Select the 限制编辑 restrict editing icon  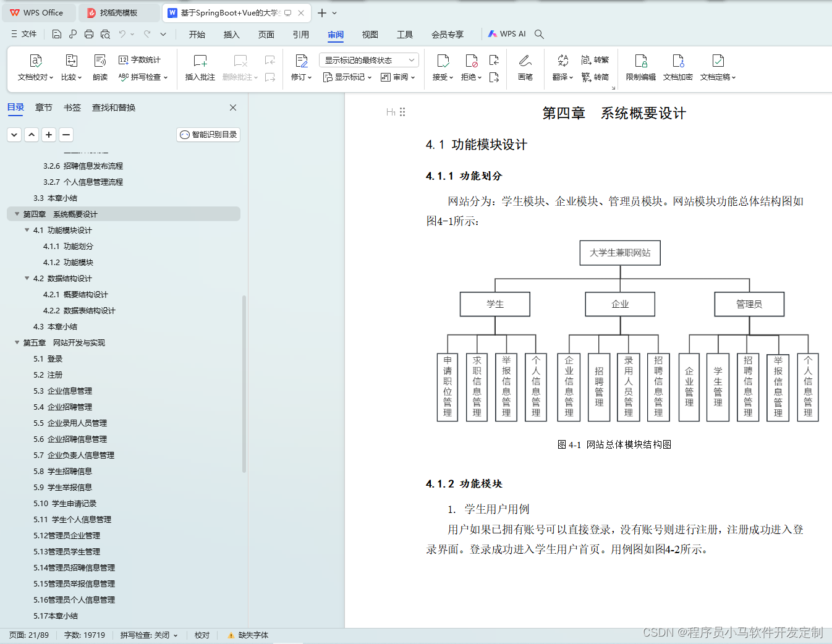(641, 67)
